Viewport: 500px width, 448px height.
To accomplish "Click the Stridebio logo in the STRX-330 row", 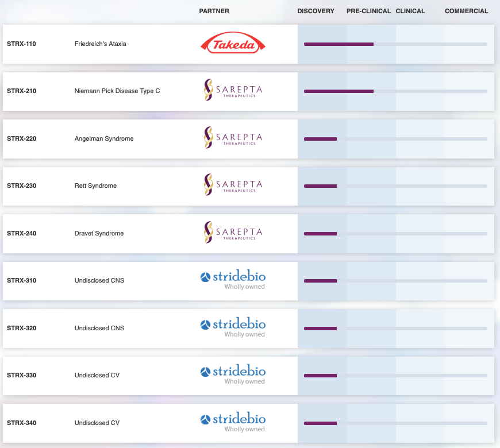I will point(233,374).
